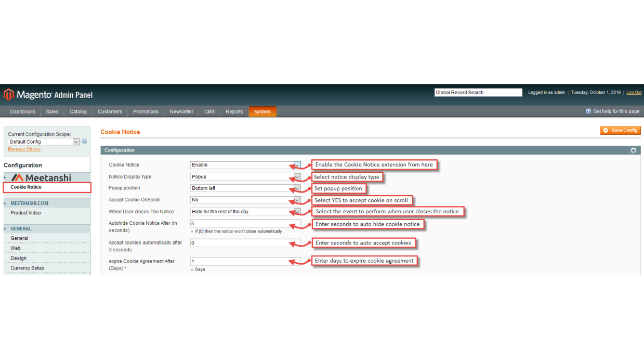Click the 'Logged in as admin' text
Viewport: 644px width, 359px height.
546,93
